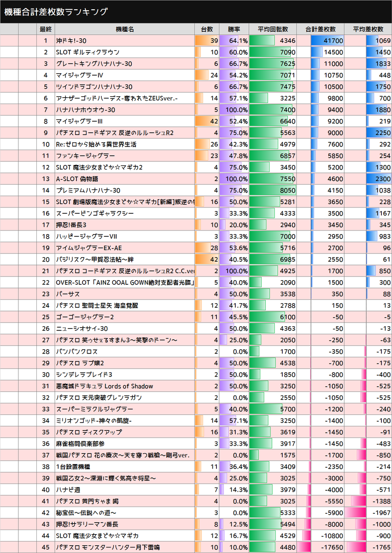
Task: Select the 平均回転数 column header
Action: tap(272, 29)
